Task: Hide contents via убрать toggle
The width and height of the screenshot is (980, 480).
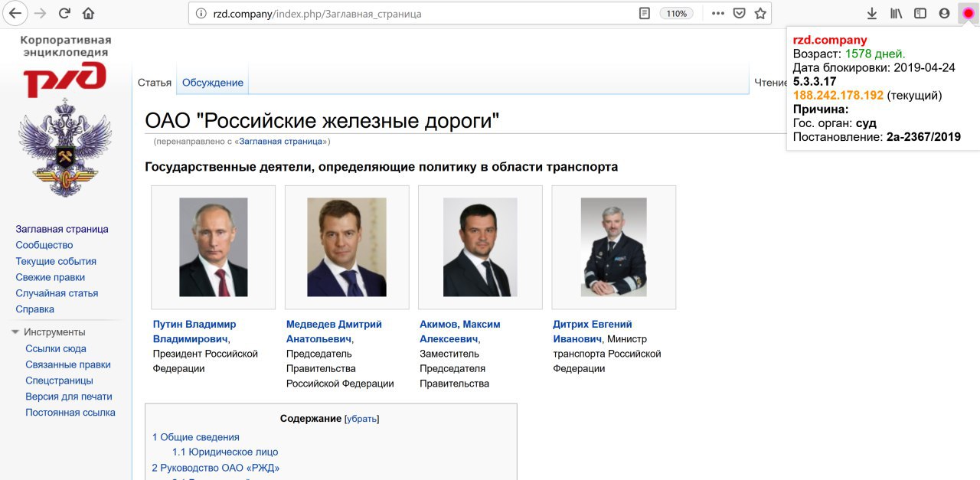Action: [362, 419]
